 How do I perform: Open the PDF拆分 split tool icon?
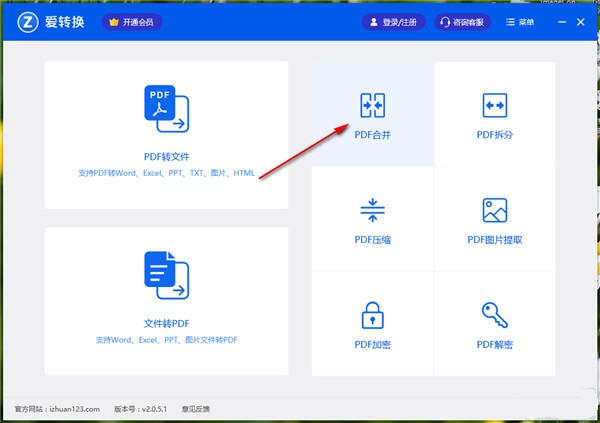[495, 105]
